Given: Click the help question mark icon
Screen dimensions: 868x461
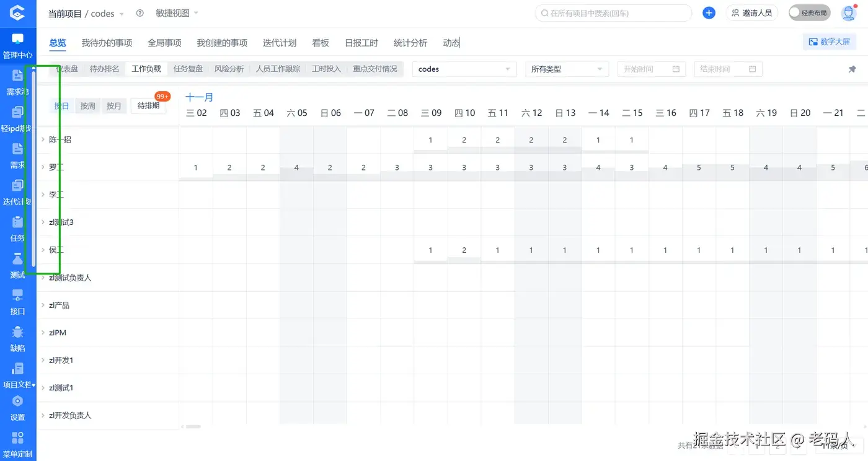Looking at the screenshot, I should (139, 13).
